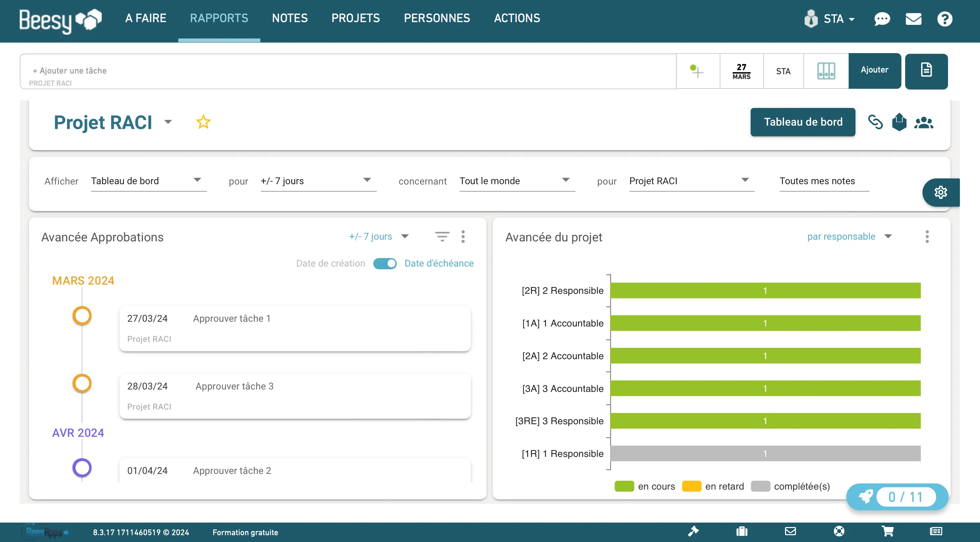This screenshot has height=542, width=980.
Task: Click the Ajouter button
Action: click(874, 70)
